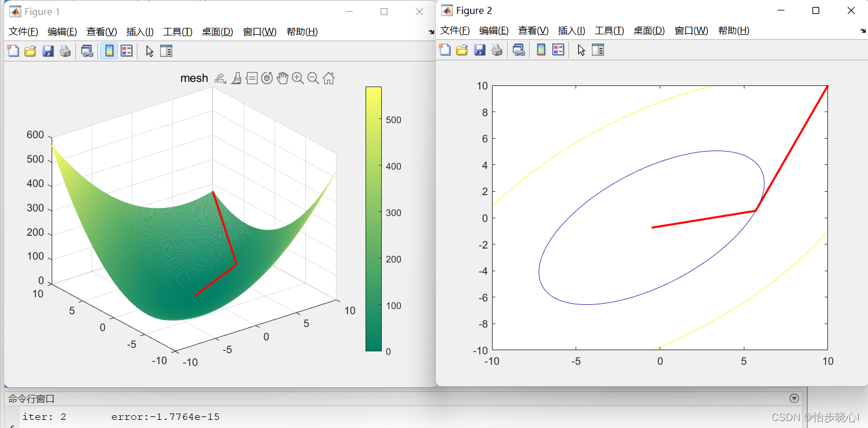Open the 插入(I) menu in Figure 2
The image size is (868, 428).
tap(572, 31)
